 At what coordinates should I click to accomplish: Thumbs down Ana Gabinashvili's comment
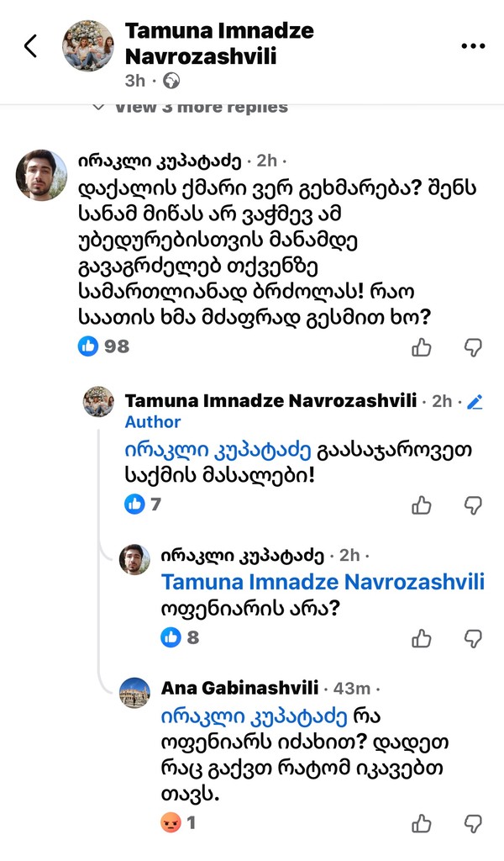(473, 824)
